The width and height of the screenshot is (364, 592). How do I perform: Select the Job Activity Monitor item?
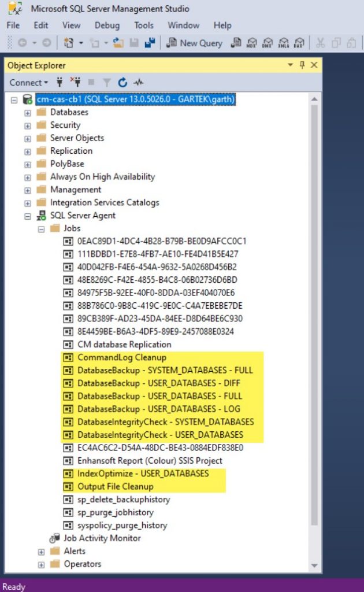[x=102, y=538]
